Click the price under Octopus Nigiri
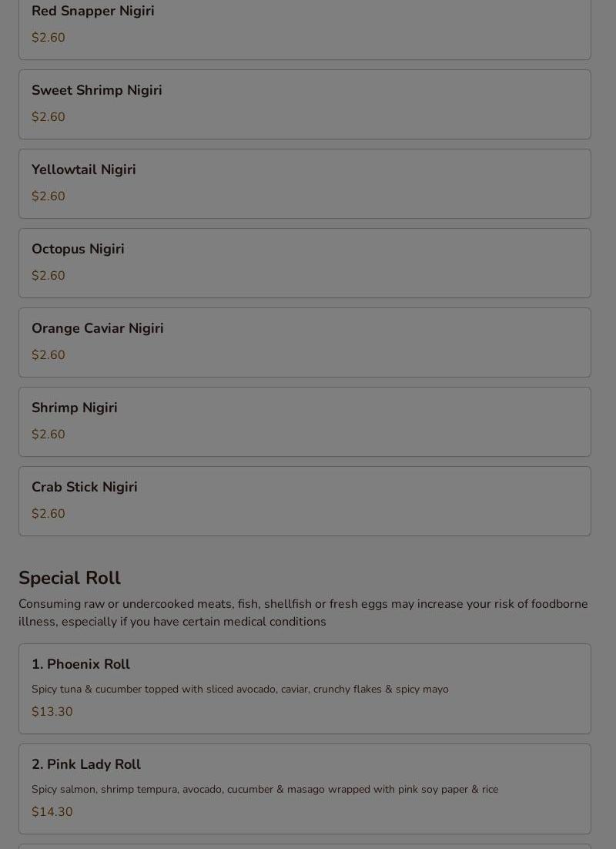Screen dimensions: 616x849 pos(48,276)
